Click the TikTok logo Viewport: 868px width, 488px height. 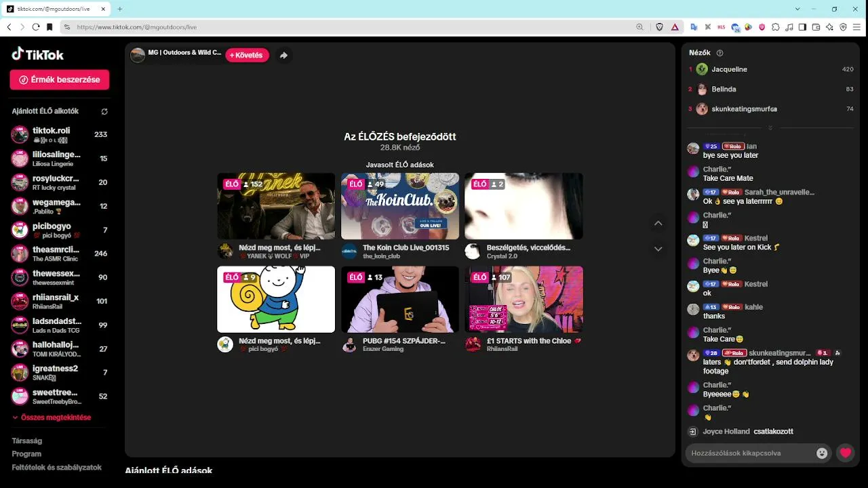[38, 54]
